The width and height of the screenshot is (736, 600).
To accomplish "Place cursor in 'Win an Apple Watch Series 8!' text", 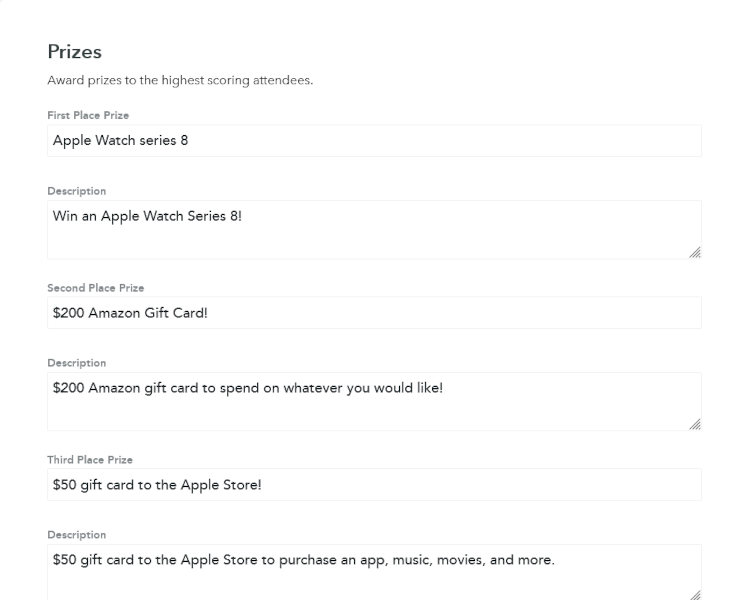I will pyautogui.click(x=147, y=215).
